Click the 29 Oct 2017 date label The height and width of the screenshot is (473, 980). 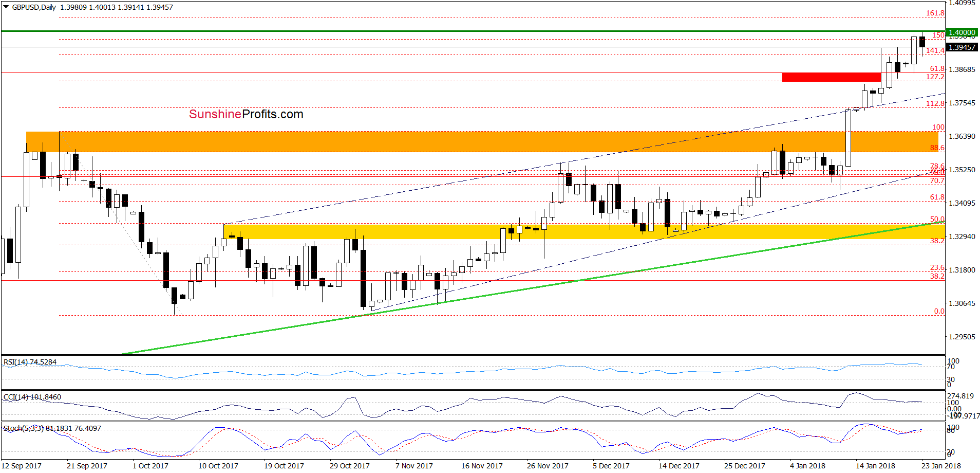[350, 466]
